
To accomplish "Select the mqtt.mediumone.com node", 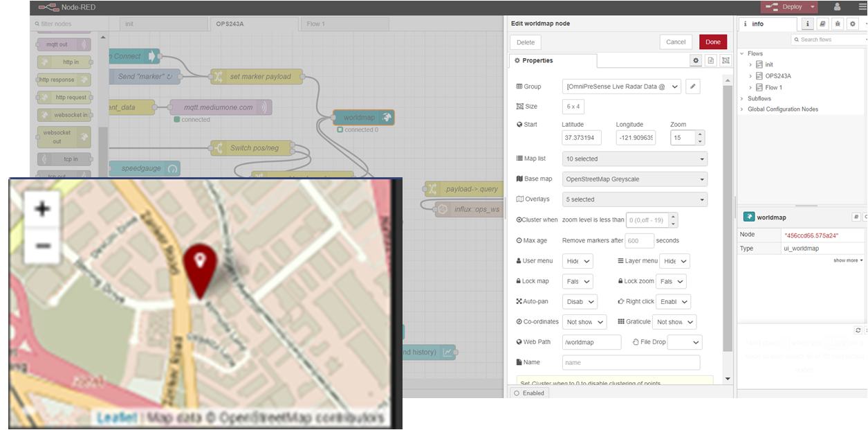I will 221,107.
